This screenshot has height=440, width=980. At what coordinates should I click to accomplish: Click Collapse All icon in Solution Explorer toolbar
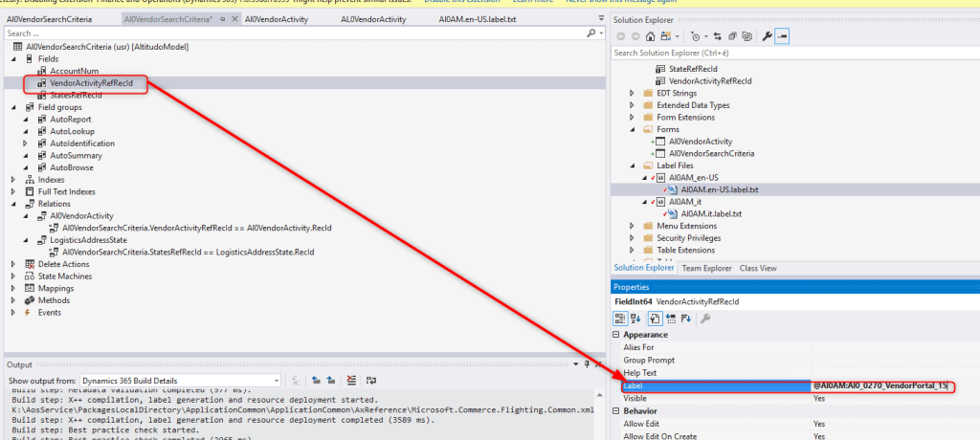tap(730, 35)
